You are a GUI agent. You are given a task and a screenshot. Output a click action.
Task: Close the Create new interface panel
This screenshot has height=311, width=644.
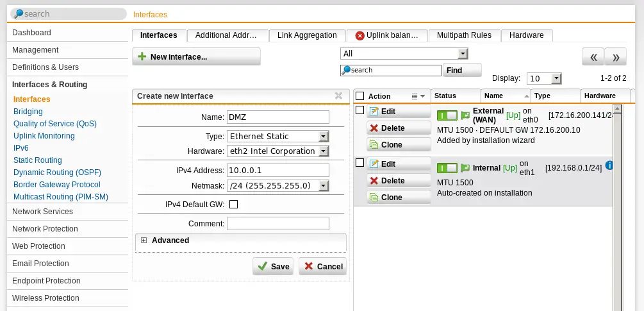click(x=339, y=96)
